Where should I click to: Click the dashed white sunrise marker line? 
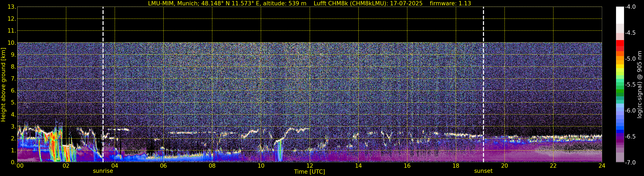point(103,85)
